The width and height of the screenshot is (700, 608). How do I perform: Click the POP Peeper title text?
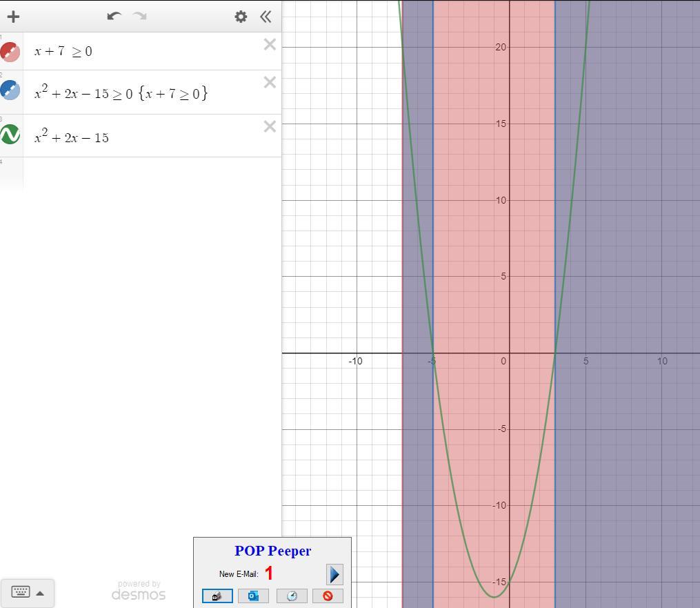273,551
